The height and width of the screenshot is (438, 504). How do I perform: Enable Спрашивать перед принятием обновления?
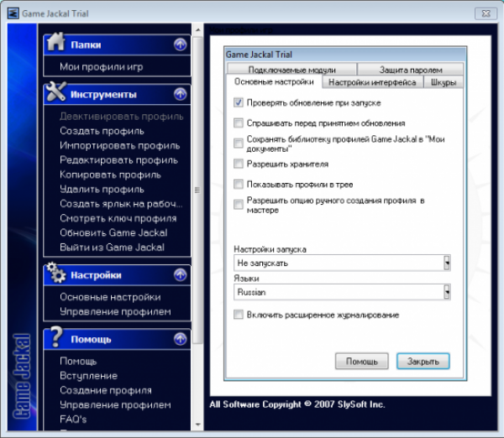(x=239, y=123)
